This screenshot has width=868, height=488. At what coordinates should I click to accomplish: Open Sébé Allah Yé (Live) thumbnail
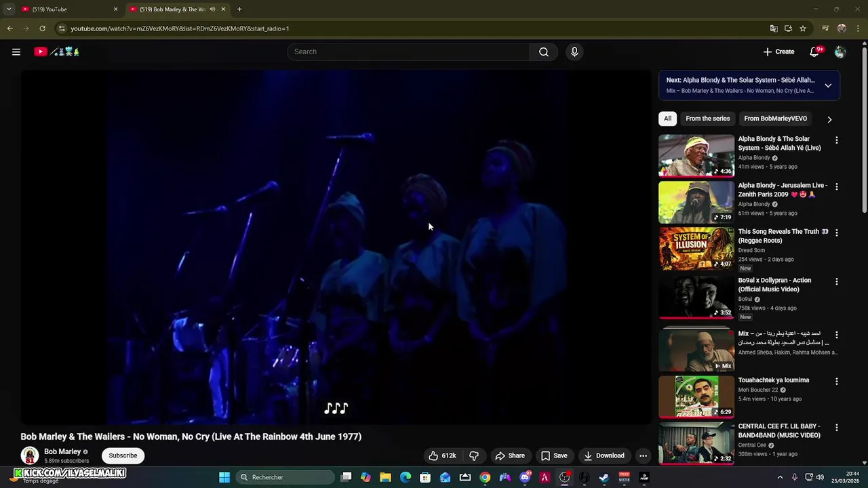pos(696,156)
